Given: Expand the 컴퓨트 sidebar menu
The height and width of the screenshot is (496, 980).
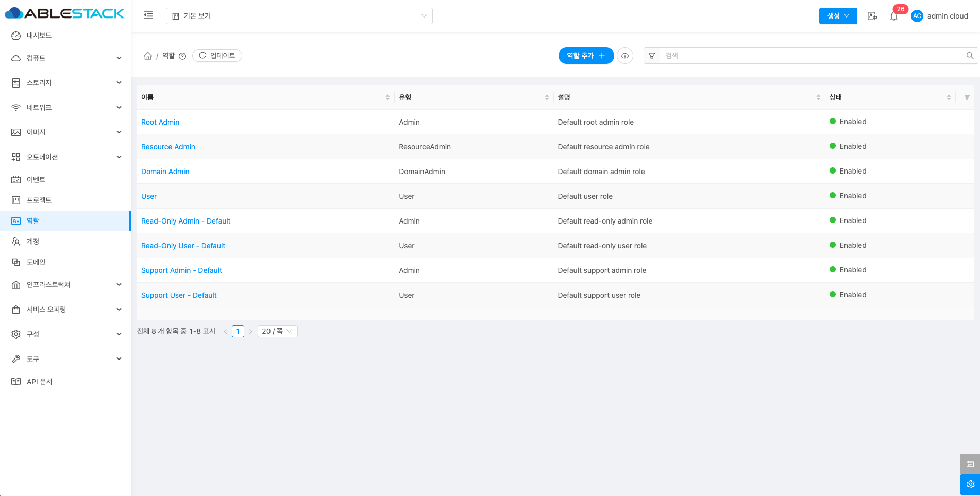Looking at the screenshot, I should (65, 58).
